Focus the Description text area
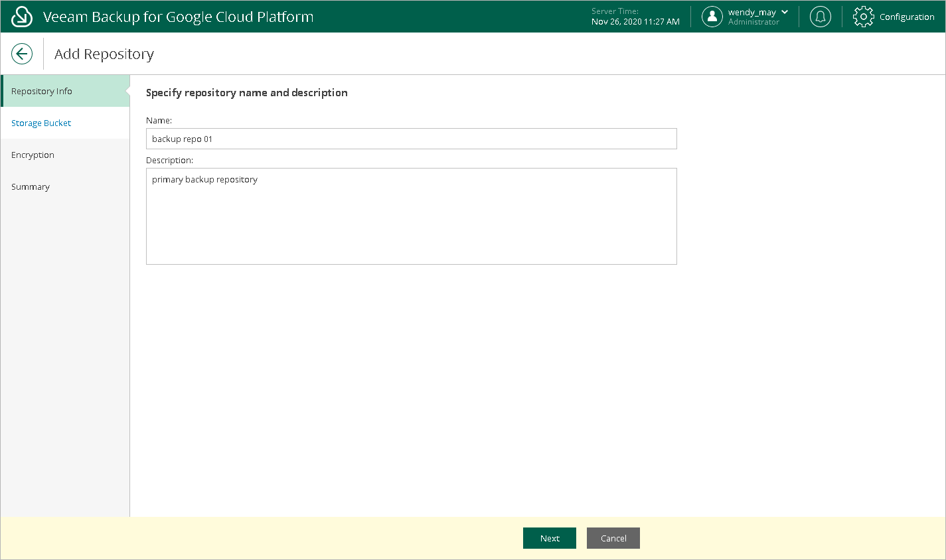Viewport: 946px width, 560px height. pos(412,216)
